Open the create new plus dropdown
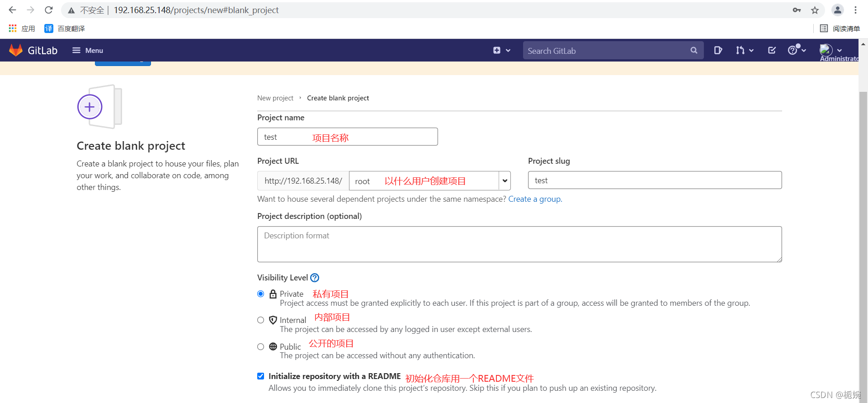 pyautogui.click(x=502, y=50)
